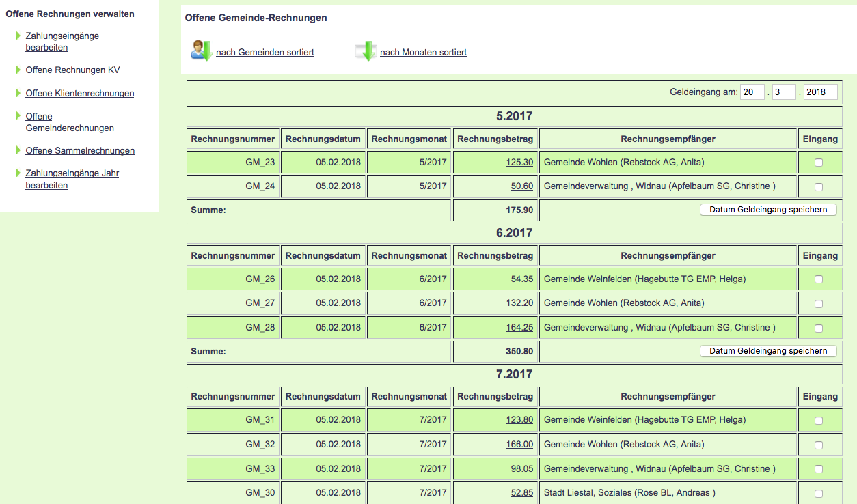Image resolution: width=857 pixels, height=504 pixels.
Task: Open the 125.30 amount link for GM_23
Action: point(519,163)
